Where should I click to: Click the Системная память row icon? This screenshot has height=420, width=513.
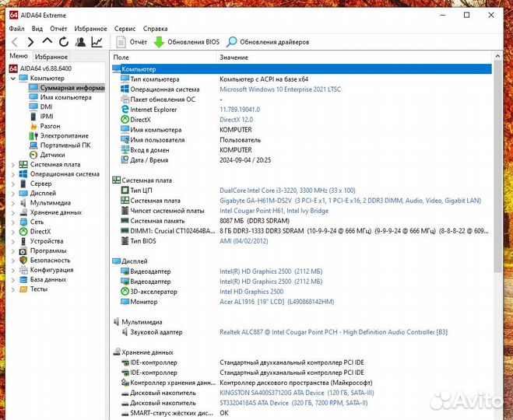[x=125, y=221]
